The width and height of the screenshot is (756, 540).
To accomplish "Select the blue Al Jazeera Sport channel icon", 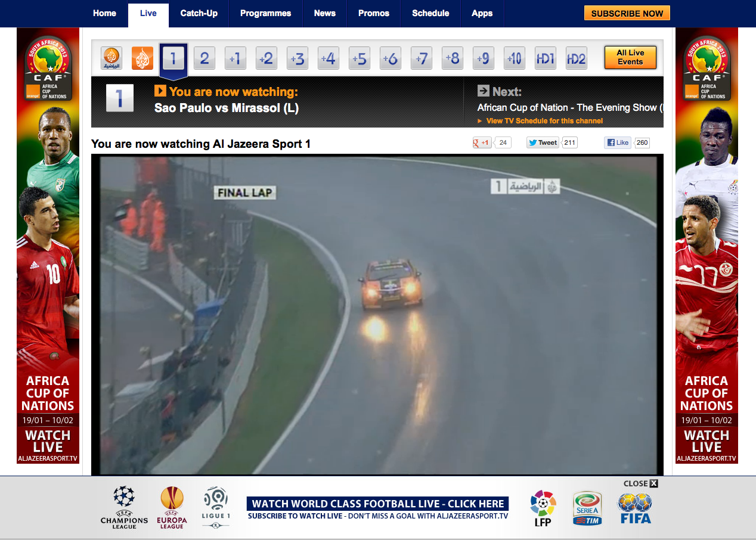I will pos(111,58).
